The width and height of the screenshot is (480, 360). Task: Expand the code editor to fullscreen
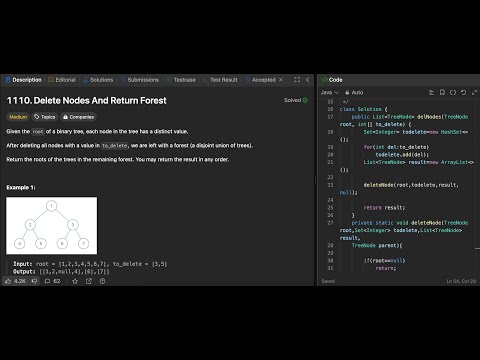tap(474, 92)
